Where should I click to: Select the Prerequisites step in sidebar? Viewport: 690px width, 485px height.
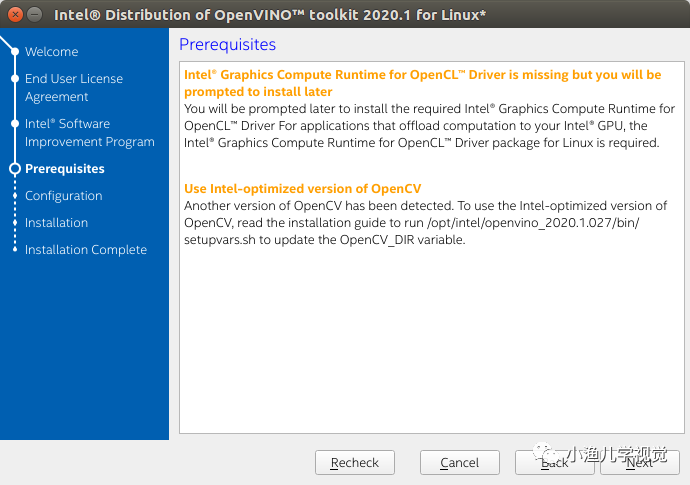point(65,169)
